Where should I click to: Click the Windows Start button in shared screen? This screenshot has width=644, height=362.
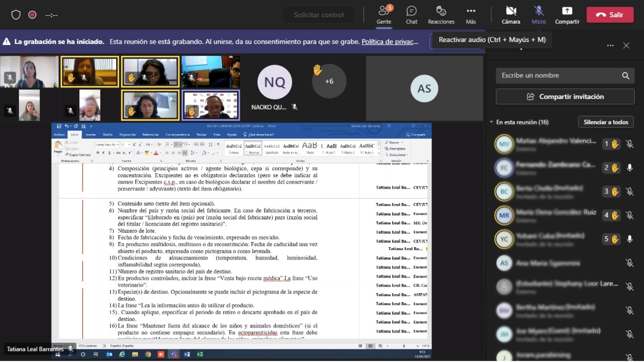pyautogui.click(x=57, y=354)
